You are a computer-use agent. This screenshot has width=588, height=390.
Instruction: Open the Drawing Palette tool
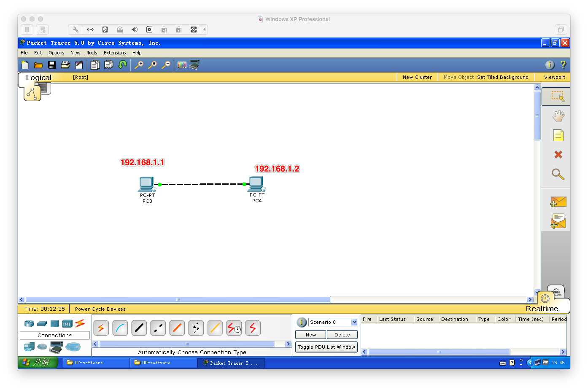click(x=182, y=65)
